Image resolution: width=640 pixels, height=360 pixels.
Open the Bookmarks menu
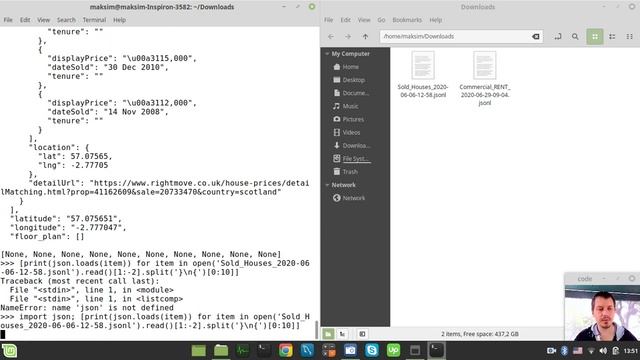[407, 20]
